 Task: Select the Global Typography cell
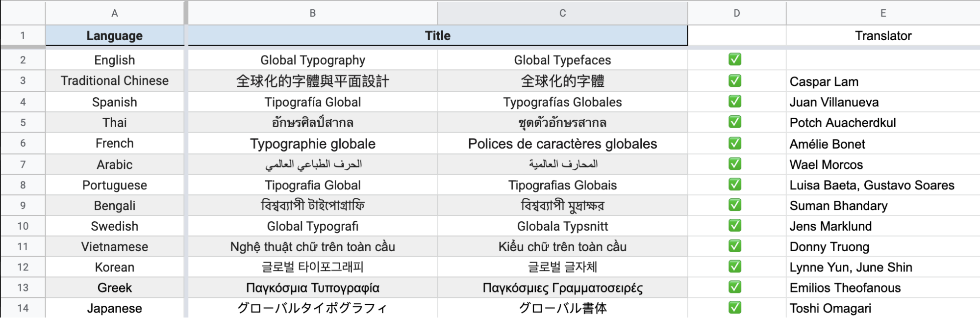click(x=313, y=60)
